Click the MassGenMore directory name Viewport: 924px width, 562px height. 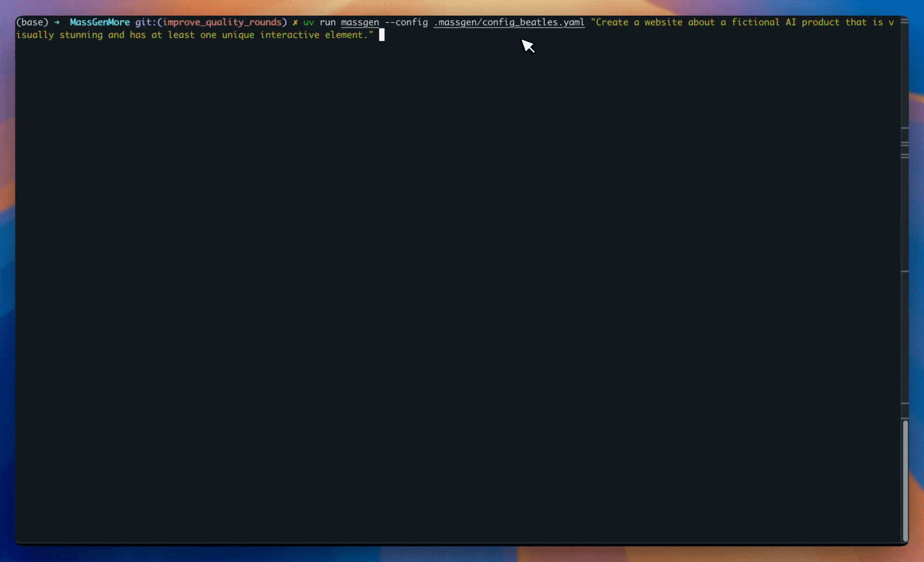pyautogui.click(x=99, y=22)
